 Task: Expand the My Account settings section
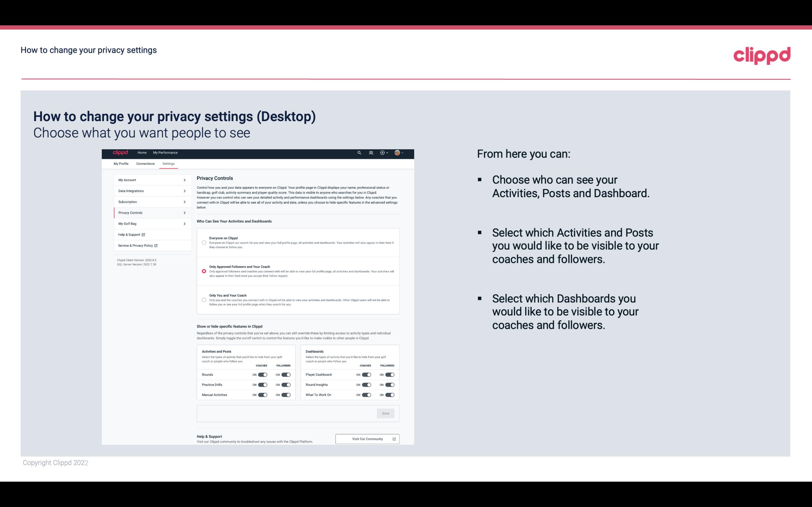click(150, 180)
